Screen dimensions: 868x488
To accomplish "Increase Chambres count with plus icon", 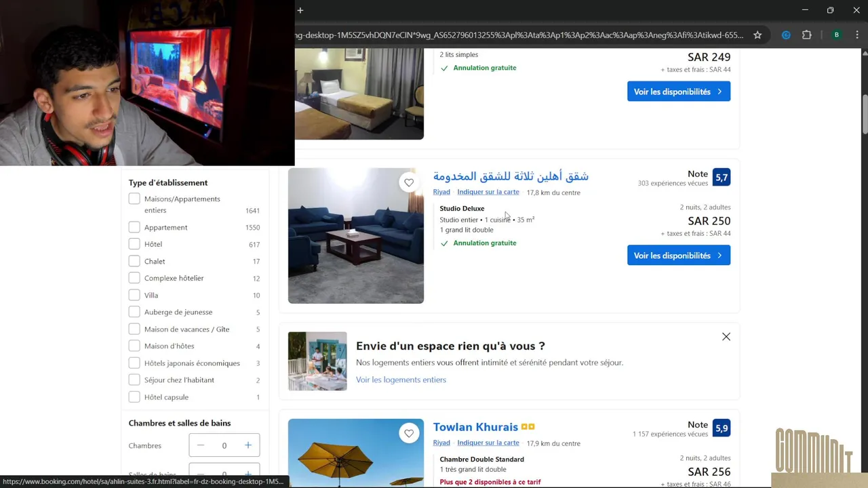I will (248, 445).
